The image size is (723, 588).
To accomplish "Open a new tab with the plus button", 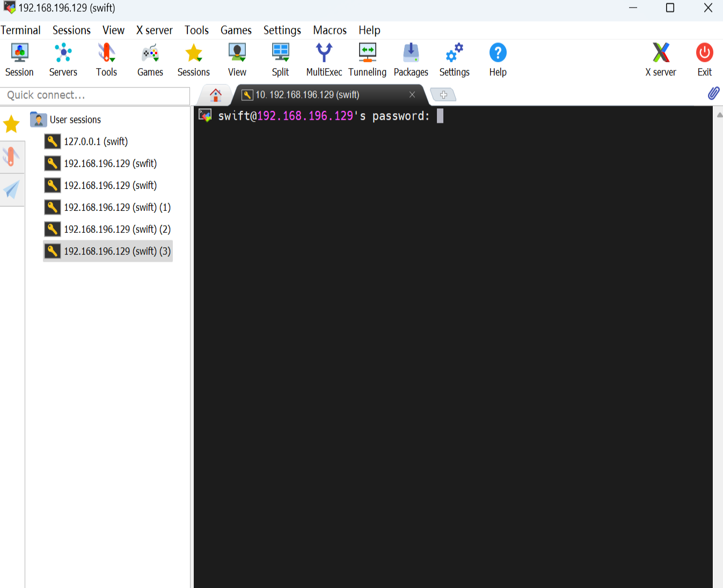I will tap(443, 94).
